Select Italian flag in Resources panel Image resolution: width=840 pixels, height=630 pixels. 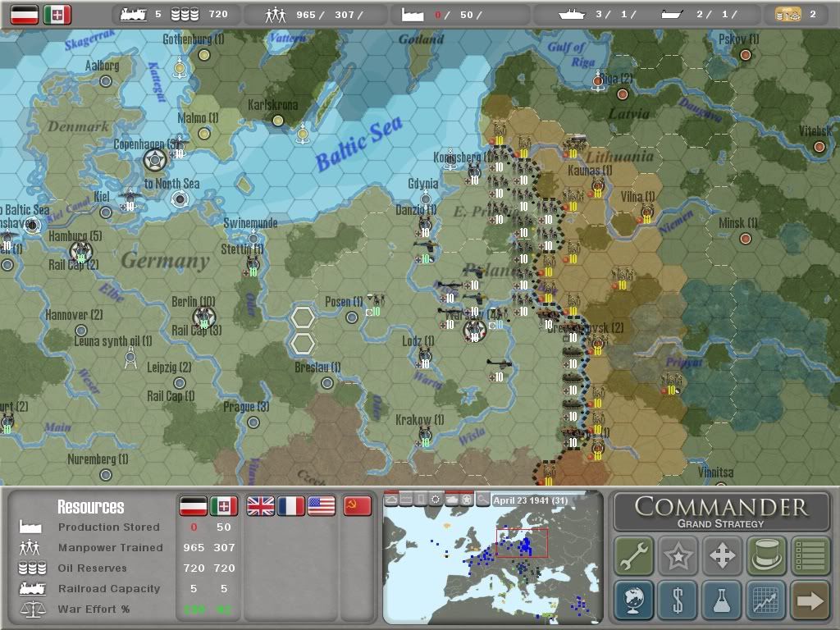click(x=224, y=505)
